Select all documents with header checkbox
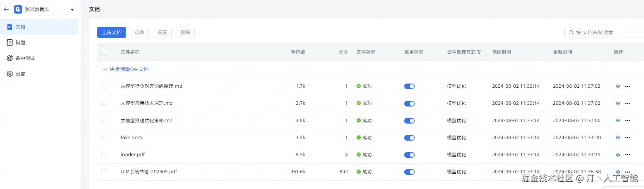 (x=104, y=52)
